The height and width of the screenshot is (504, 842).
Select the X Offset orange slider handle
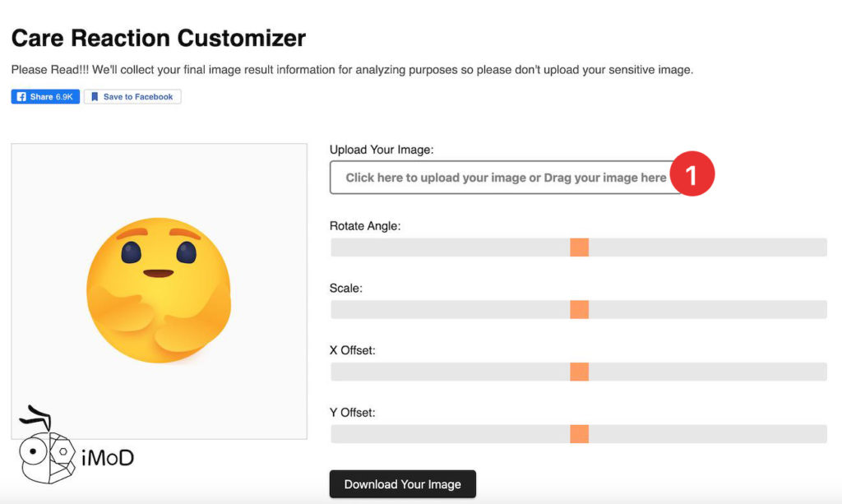[x=579, y=372]
